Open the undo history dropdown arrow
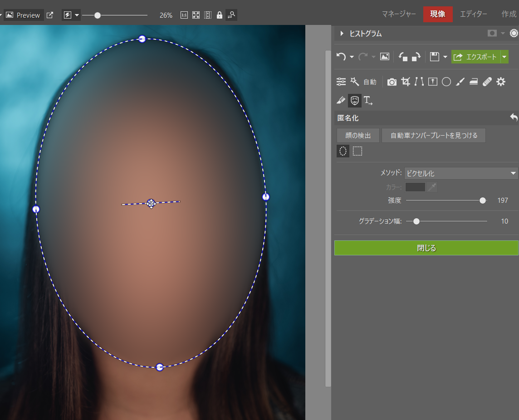Screen dimensions: 519x420 click(352, 57)
